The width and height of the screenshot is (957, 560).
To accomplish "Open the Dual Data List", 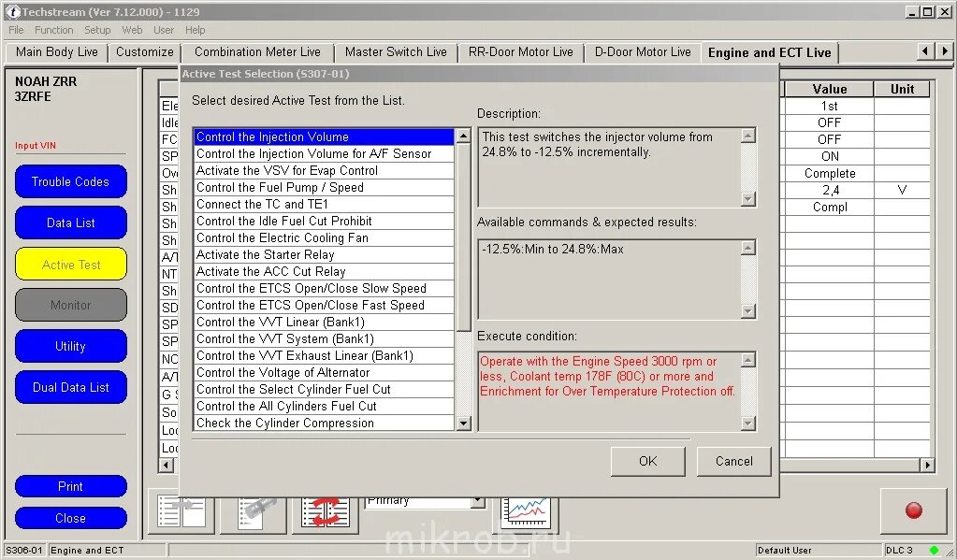I will [71, 387].
